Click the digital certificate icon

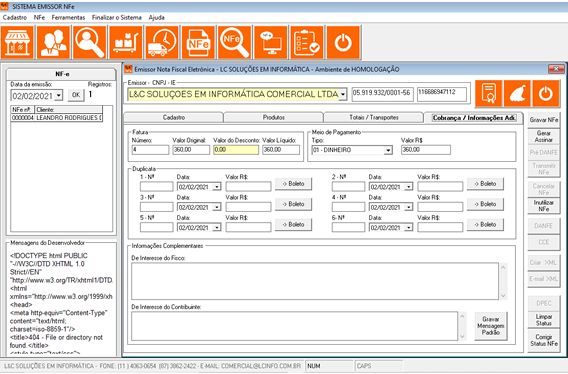click(x=489, y=94)
